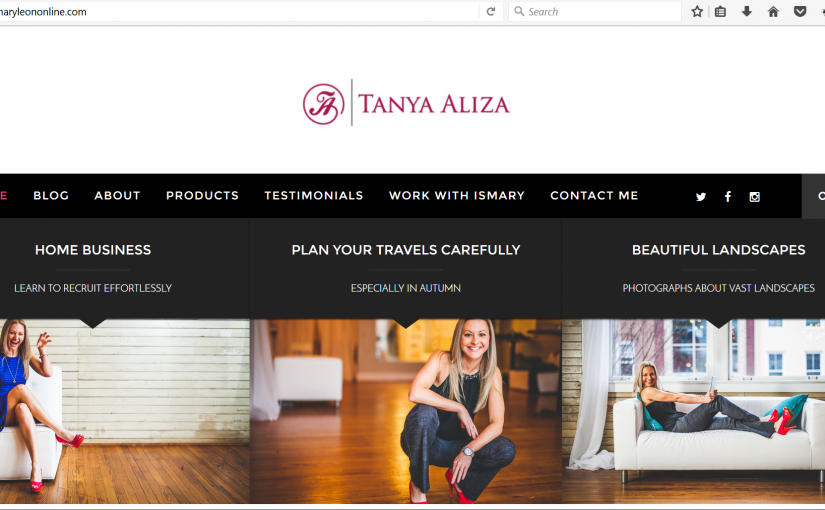The height and width of the screenshot is (510, 825).
Task: Bookmark this page with the star icon
Action: tap(697, 12)
